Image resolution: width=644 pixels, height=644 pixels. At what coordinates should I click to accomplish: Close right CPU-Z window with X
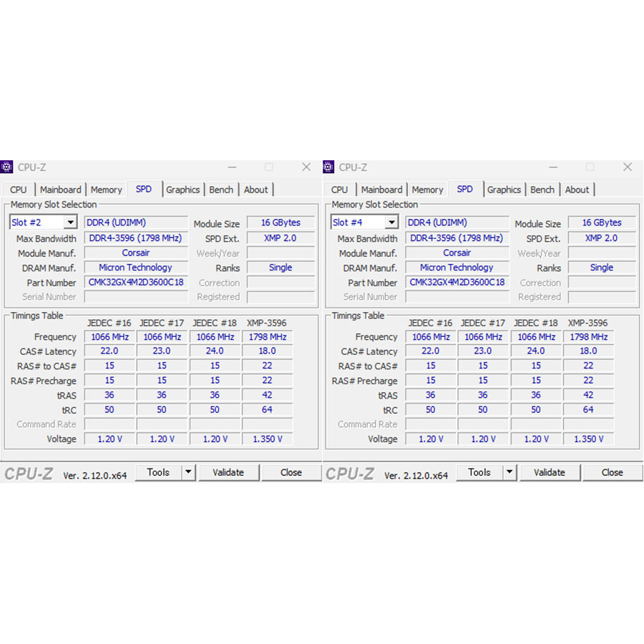[628, 167]
